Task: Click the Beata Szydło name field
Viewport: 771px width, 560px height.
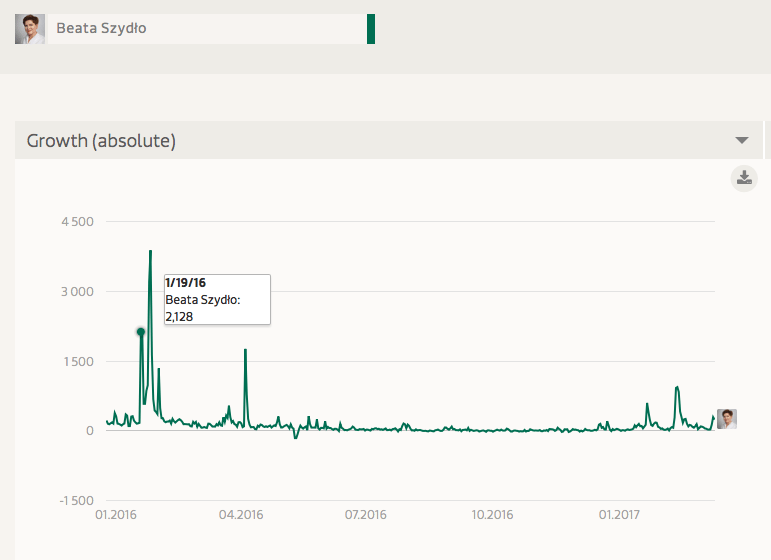Action: point(207,29)
